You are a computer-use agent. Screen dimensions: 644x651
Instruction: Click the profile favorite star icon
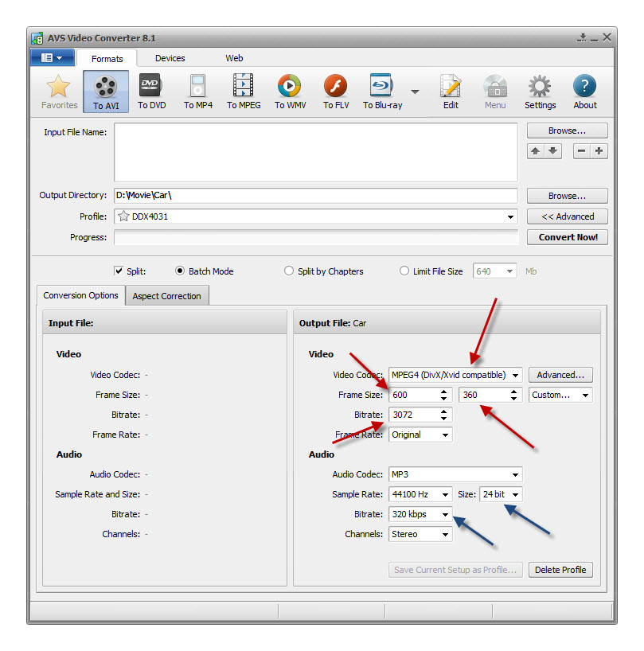click(123, 216)
